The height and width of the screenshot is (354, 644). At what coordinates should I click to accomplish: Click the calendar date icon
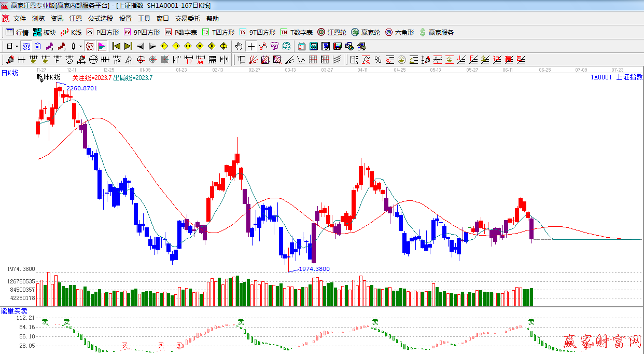pos(302,46)
